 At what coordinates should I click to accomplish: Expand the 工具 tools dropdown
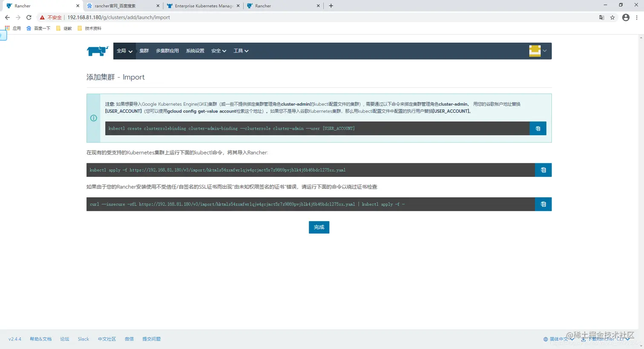pyautogui.click(x=241, y=51)
